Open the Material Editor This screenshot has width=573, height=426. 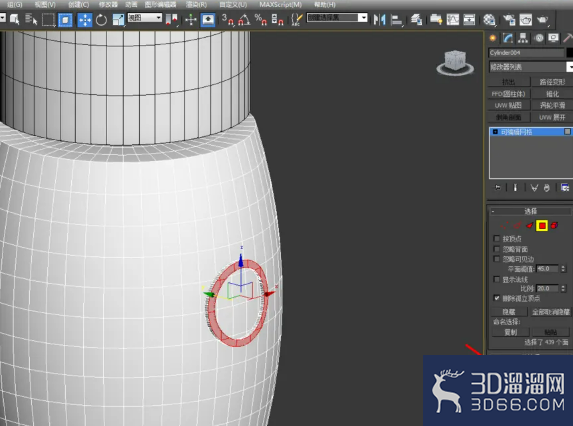click(489, 19)
